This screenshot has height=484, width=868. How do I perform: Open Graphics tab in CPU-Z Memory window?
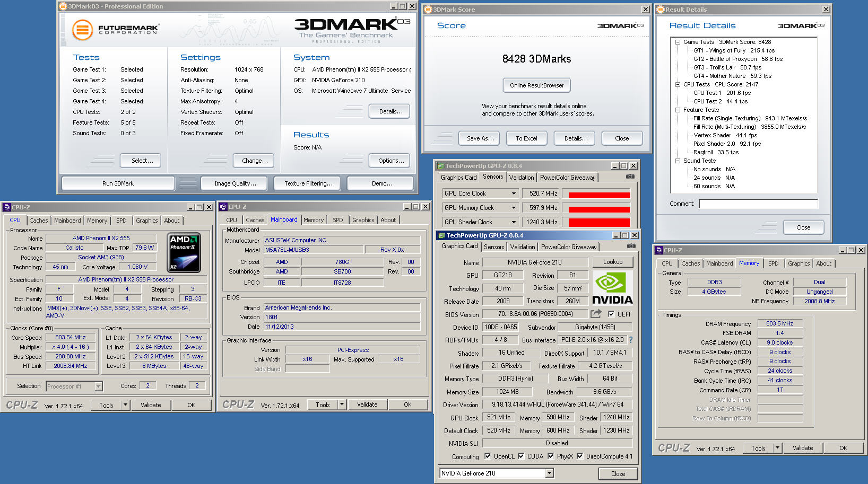tap(798, 263)
